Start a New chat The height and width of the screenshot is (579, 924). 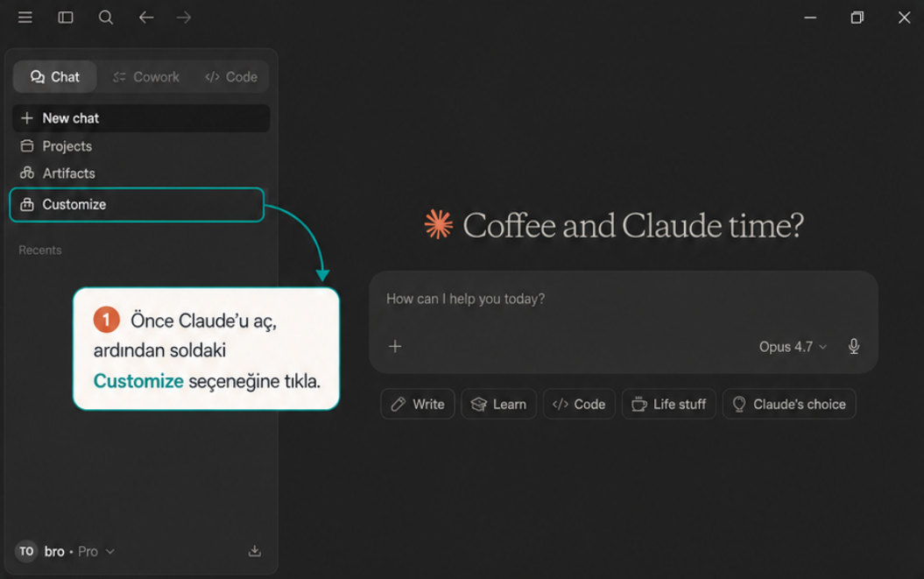pos(141,118)
